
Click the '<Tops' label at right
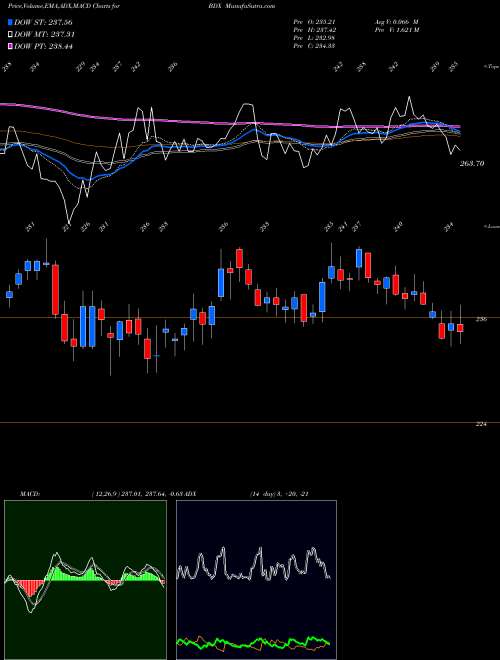pos(491,66)
